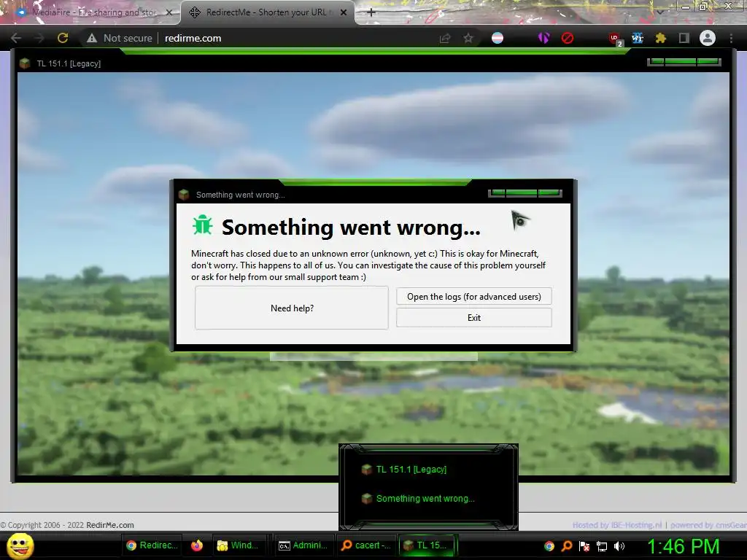
Task: Open the logs for advanced users
Action: [474, 297]
